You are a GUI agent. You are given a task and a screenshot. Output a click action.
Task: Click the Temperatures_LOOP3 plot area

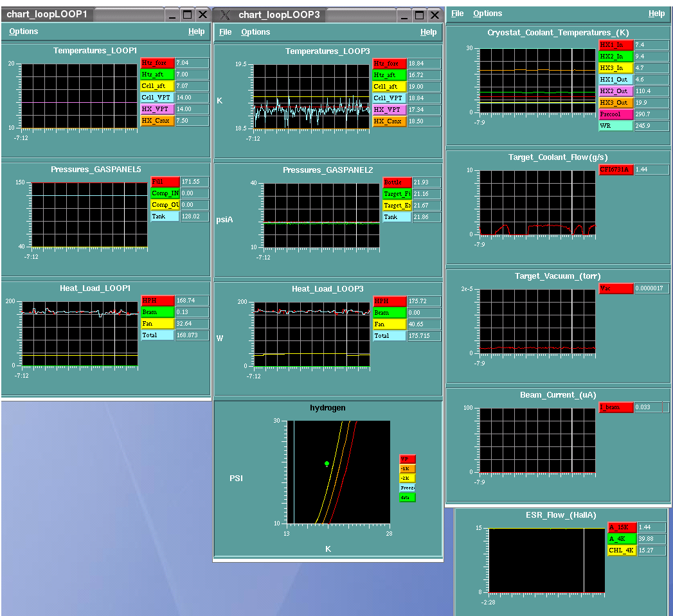(x=312, y=96)
